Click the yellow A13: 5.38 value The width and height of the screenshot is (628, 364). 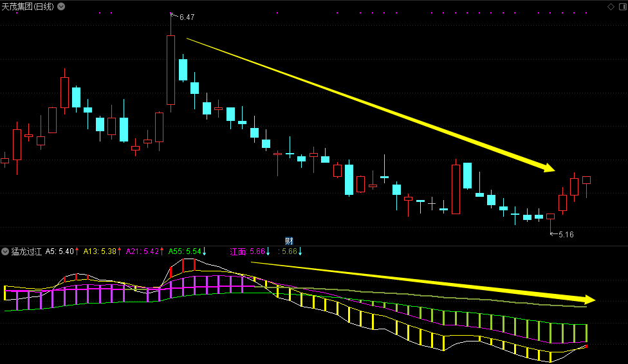tap(102, 251)
